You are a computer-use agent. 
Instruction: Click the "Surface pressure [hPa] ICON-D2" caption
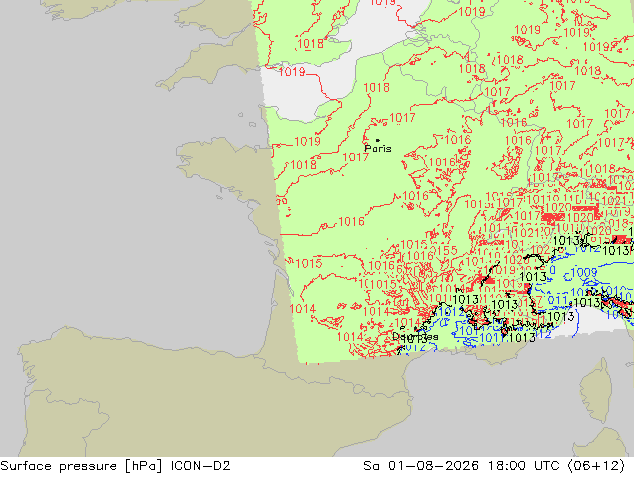point(115,466)
